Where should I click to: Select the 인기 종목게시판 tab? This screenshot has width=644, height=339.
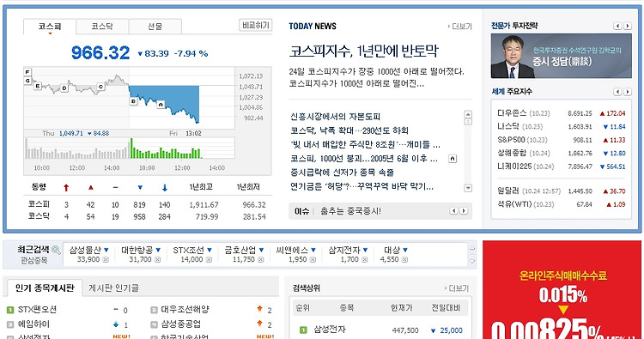(x=45, y=288)
